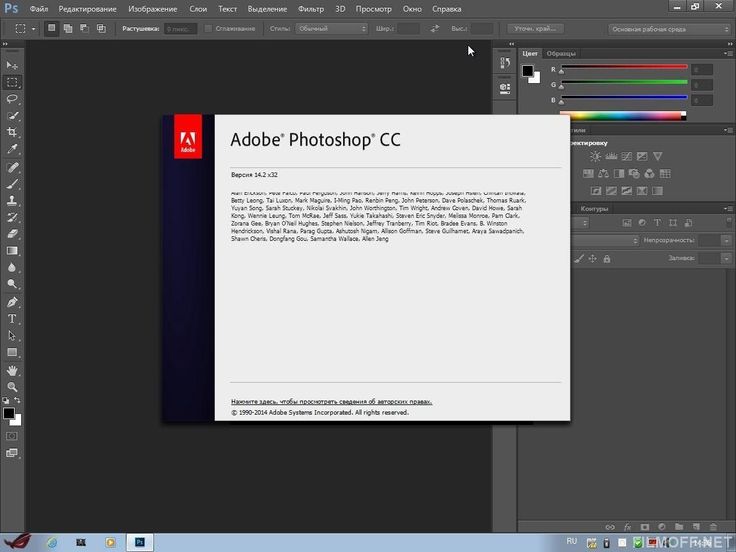
Task: Switch to the Образцы tab
Action: pos(561,54)
